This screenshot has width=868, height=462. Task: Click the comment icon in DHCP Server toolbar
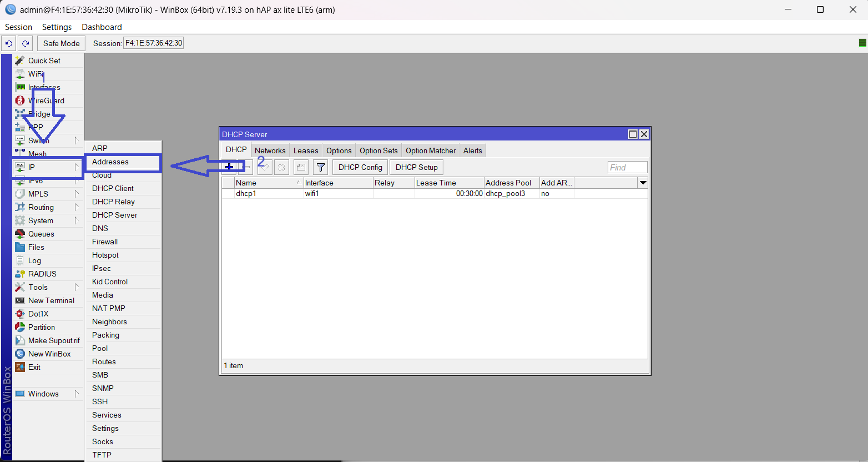click(x=301, y=167)
